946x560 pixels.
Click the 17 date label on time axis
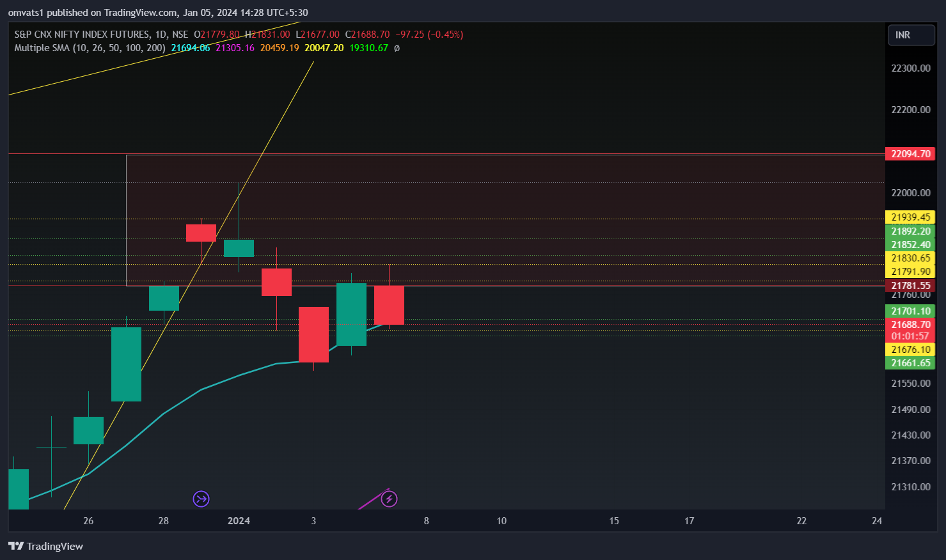(690, 521)
